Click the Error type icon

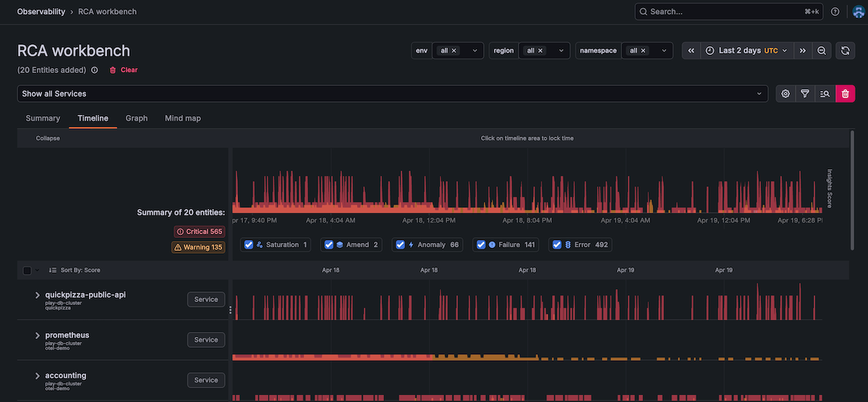pos(568,245)
